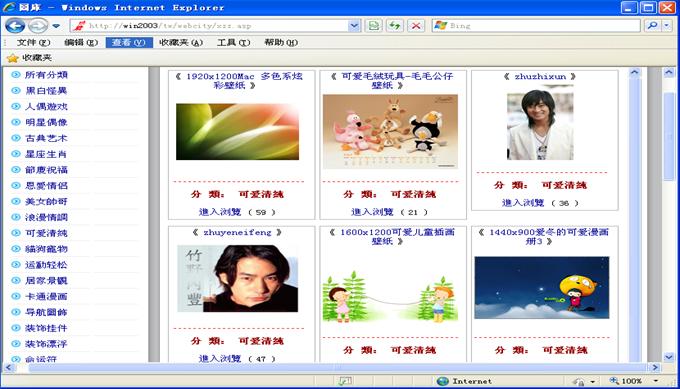Click the Refresh page icon
Viewport: 680px width, 389px height.
[x=394, y=26]
